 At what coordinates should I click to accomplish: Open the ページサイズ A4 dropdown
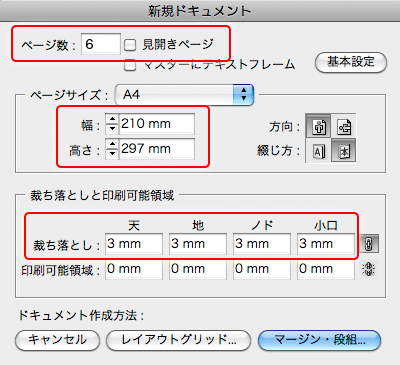tap(185, 95)
